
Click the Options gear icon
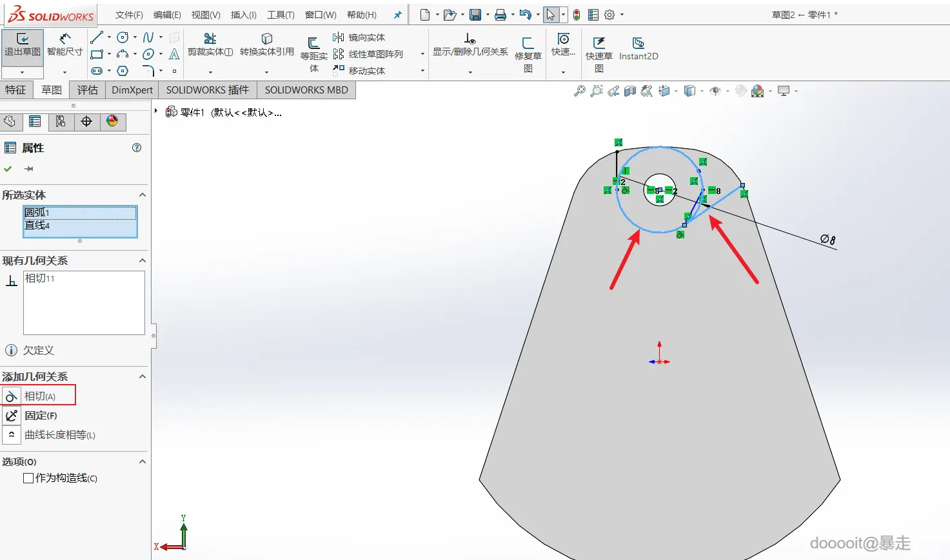click(x=609, y=15)
